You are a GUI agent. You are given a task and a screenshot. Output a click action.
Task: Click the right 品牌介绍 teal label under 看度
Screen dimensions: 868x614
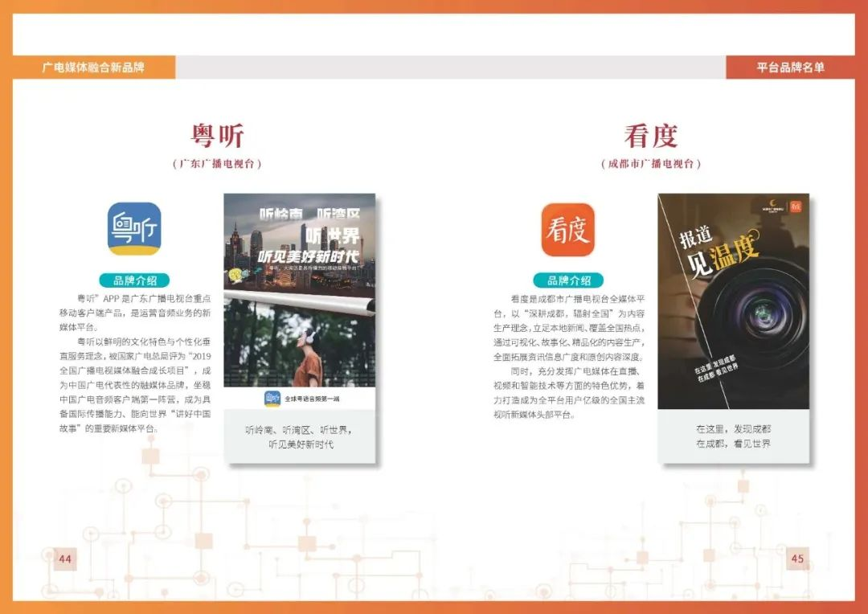pos(568,280)
